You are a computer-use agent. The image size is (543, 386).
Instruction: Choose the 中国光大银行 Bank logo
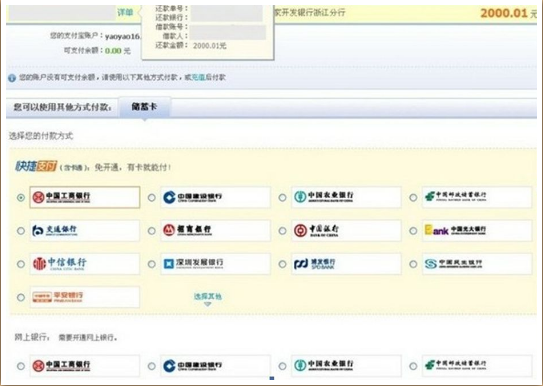[477, 230]
